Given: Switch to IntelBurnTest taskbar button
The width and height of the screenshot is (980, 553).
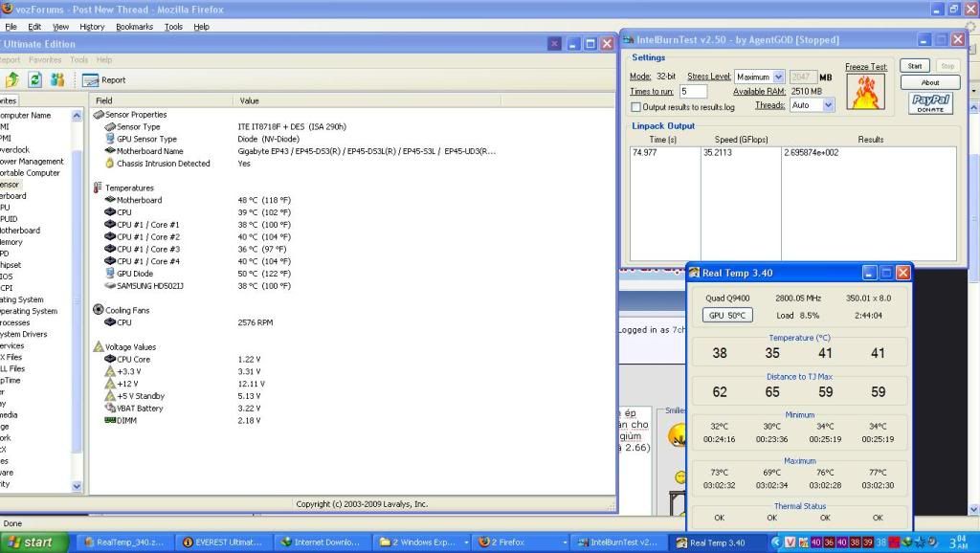Looking at the screenshot, I should click(617, 542).
